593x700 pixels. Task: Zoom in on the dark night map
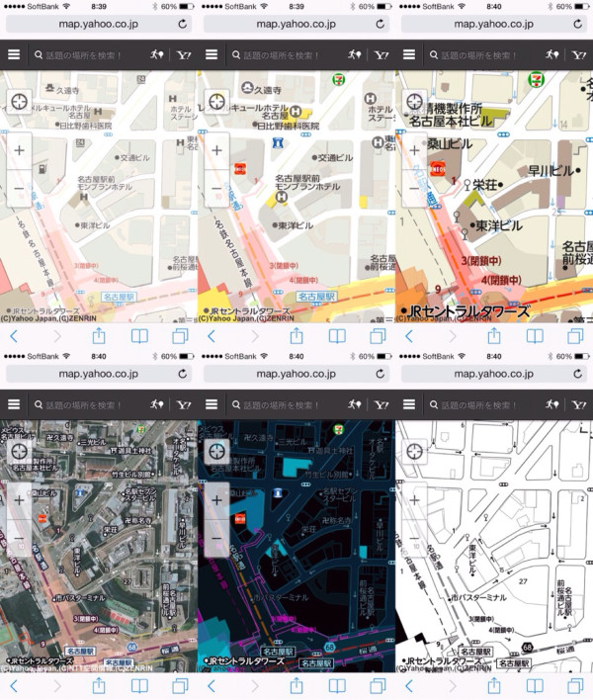point(216,500)
